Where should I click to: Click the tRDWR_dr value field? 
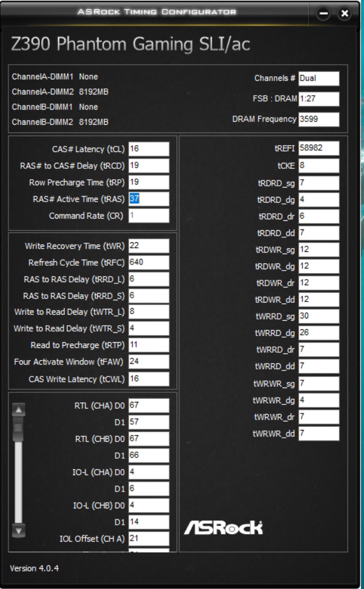(319, 283)
